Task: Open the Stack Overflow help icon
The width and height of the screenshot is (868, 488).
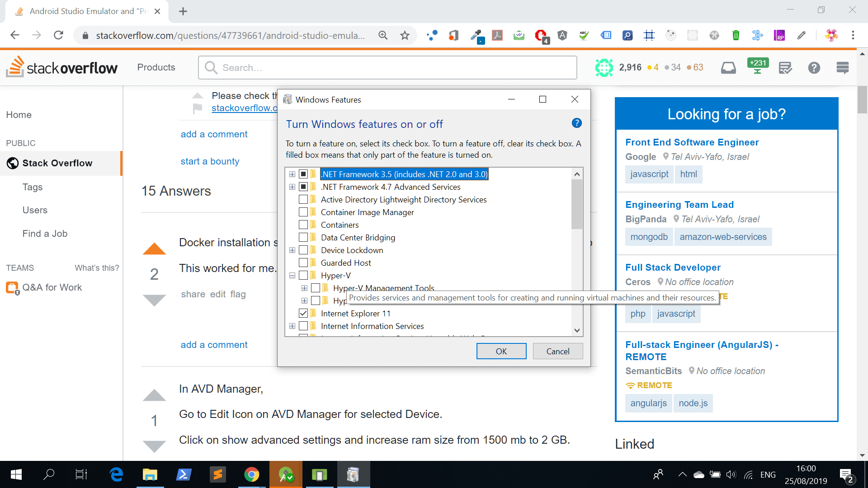Action: [x=814, y=67]
